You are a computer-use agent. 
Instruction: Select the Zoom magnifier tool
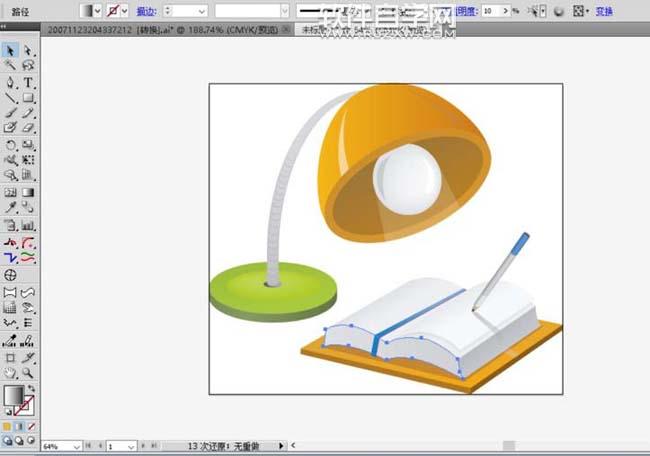28,373
